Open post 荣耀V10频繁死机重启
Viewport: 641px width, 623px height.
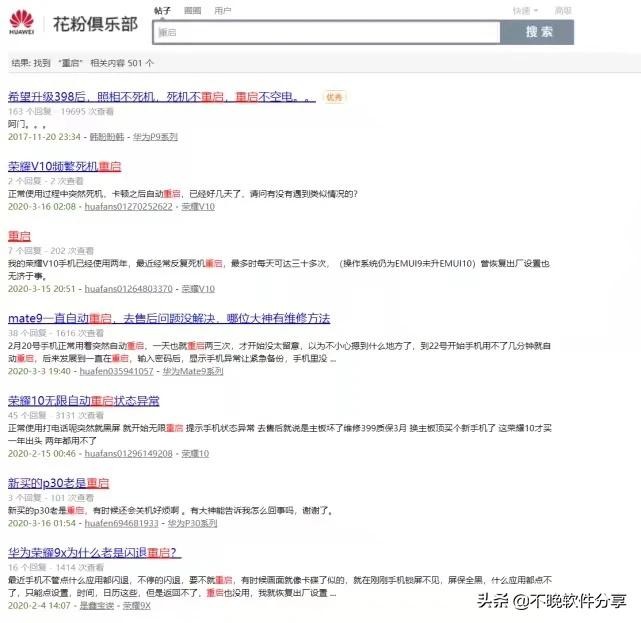tap(64, 166)
